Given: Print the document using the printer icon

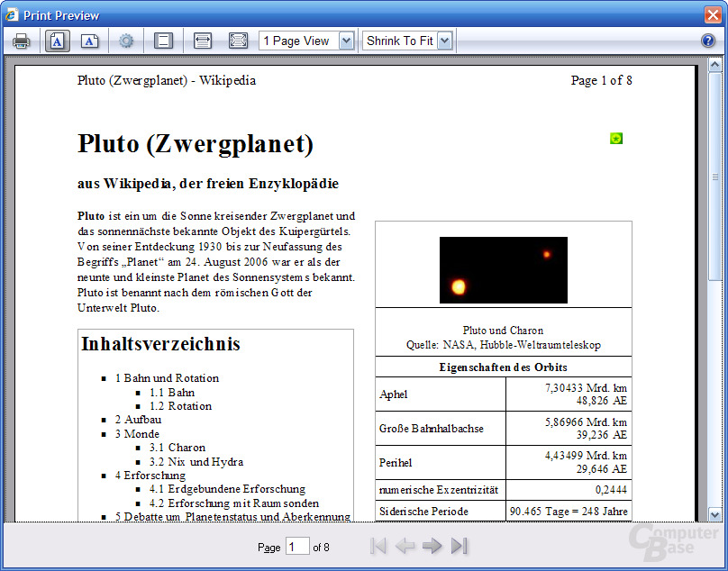Looking at the screenshot, I should tap(22, 41).
